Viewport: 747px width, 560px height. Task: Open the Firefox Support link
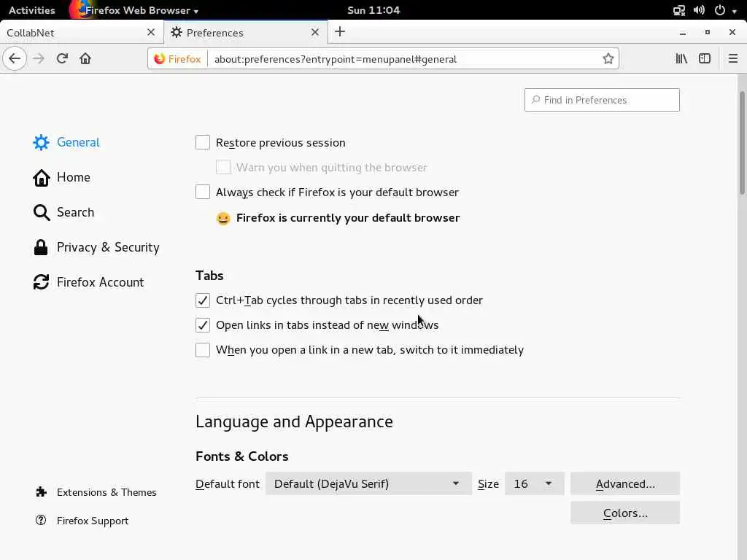[x=93, y=521]
